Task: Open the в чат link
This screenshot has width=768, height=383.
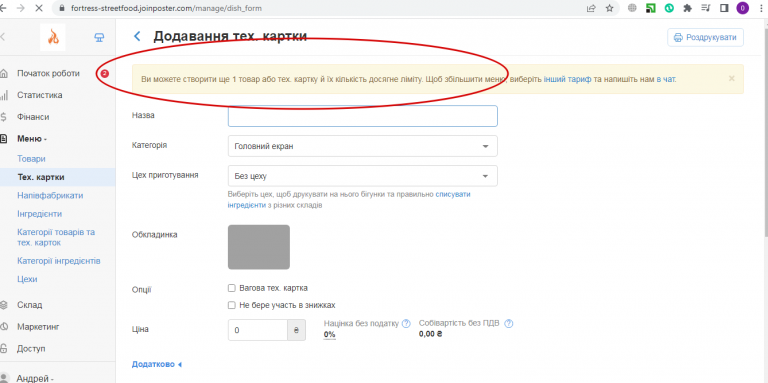Action: tap(666, 78)
